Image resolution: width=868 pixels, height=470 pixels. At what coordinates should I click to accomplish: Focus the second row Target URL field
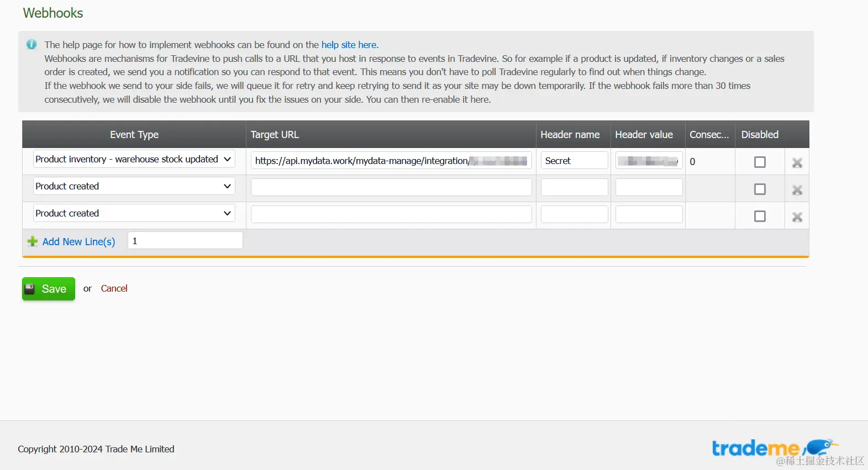[391, 187]
